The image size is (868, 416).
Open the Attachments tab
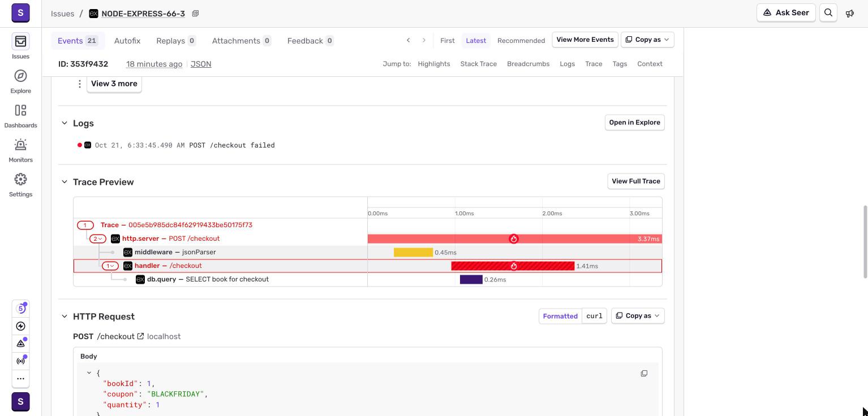pyautogui.click(x=242, y=41)
